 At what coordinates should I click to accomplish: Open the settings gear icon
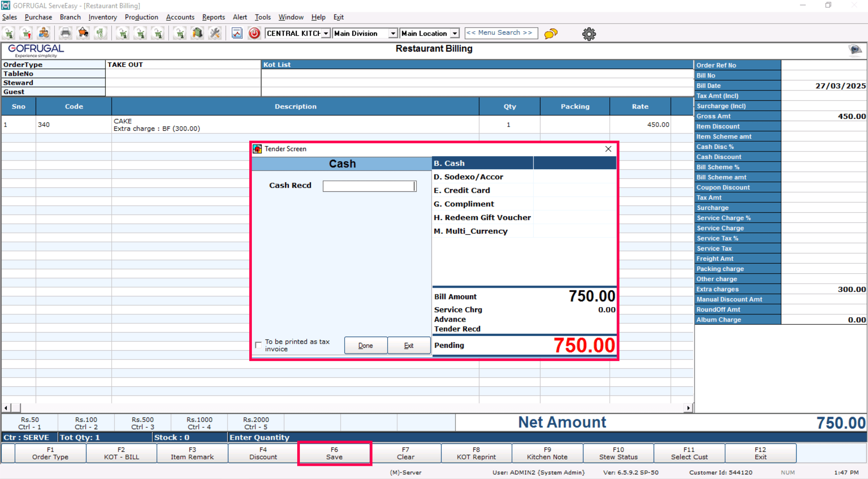coord(588,34)
